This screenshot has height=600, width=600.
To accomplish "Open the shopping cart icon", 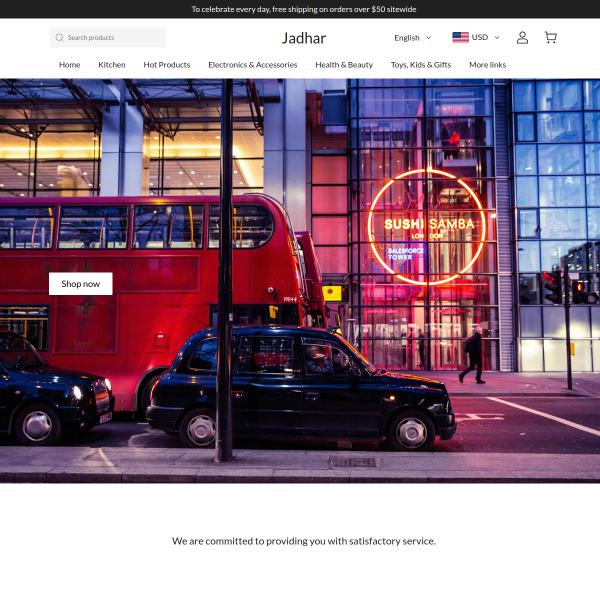I will (551, 37).
